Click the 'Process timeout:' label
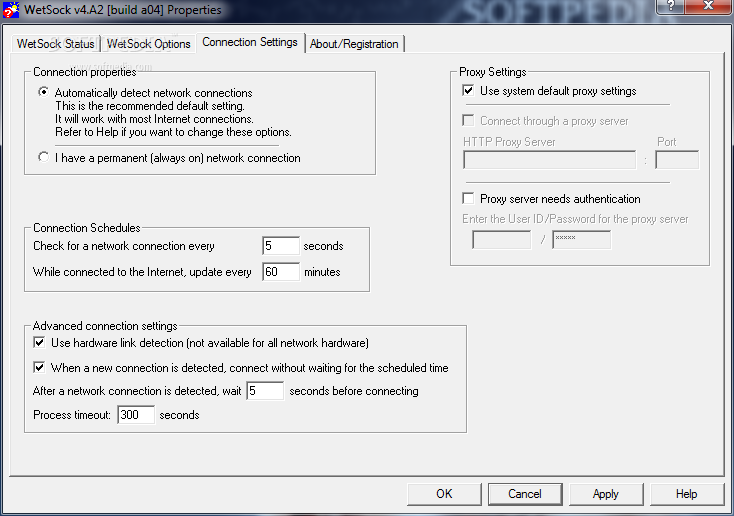734x516 pixels. [x=72, y=415]
